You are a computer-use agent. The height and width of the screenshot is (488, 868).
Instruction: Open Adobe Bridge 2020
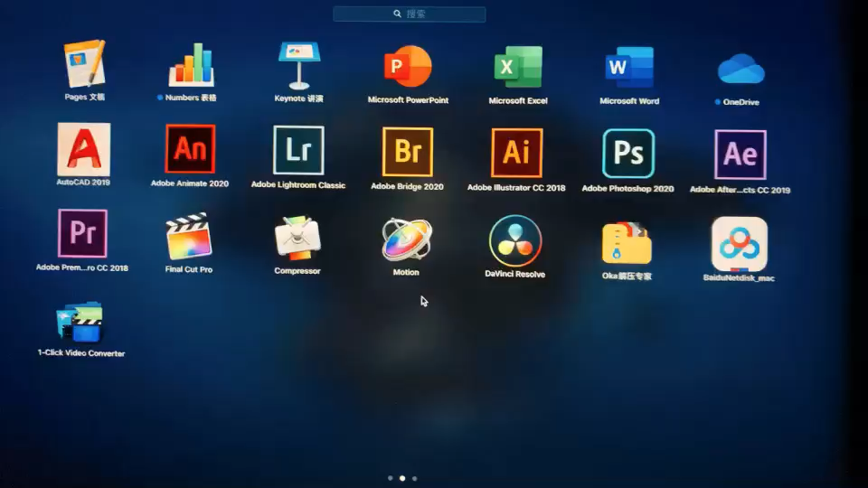[x=408, y=152]
